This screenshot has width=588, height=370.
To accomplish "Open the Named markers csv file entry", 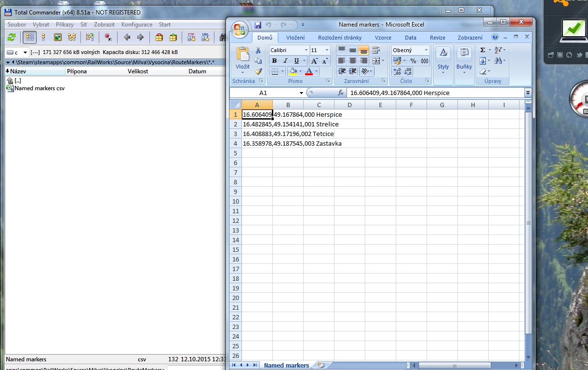I will point(36,88).
